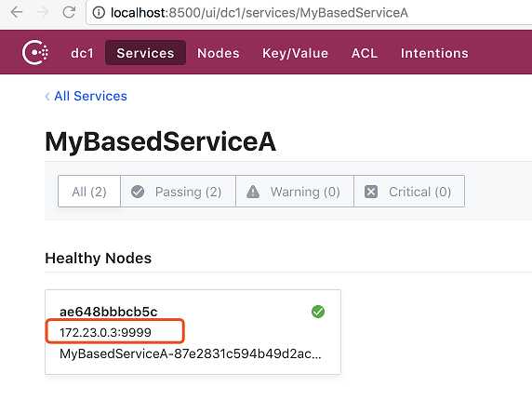Filter by Passing (2) status

tap(179, 192)
